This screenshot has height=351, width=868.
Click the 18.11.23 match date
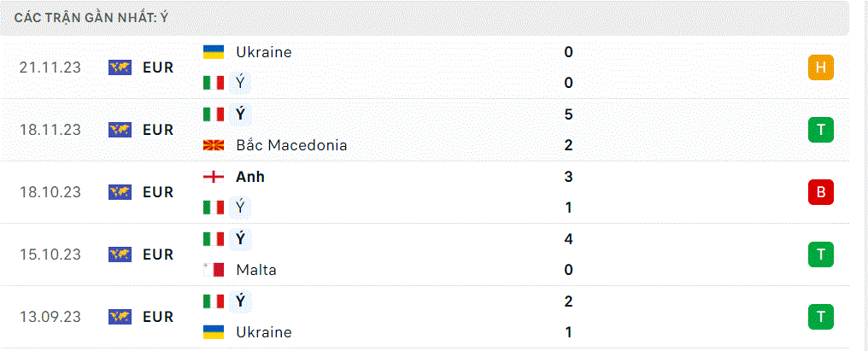(x=50, y=130)
